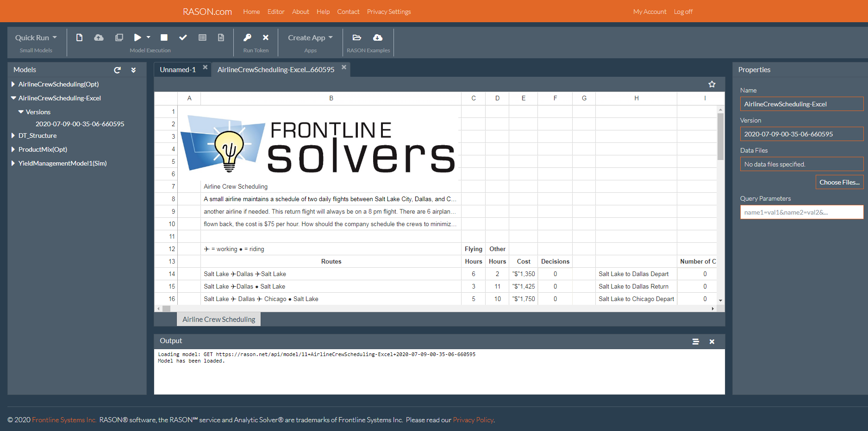Click the Routes header cell
The width and height of the screenshot is (868, 431).
331,262
